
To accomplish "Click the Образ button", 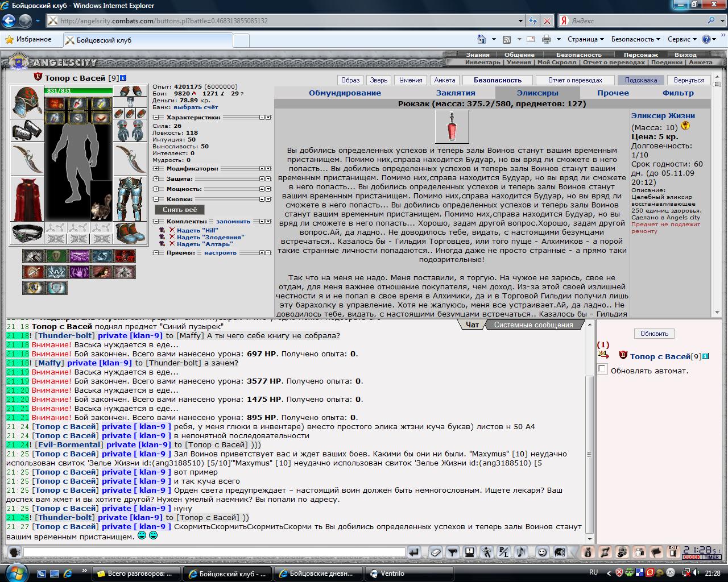I will [x=350, y=80].
